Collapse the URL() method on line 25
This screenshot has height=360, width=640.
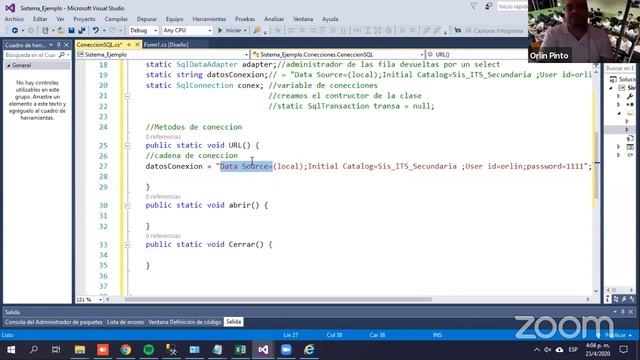click(x=128, y=146)
